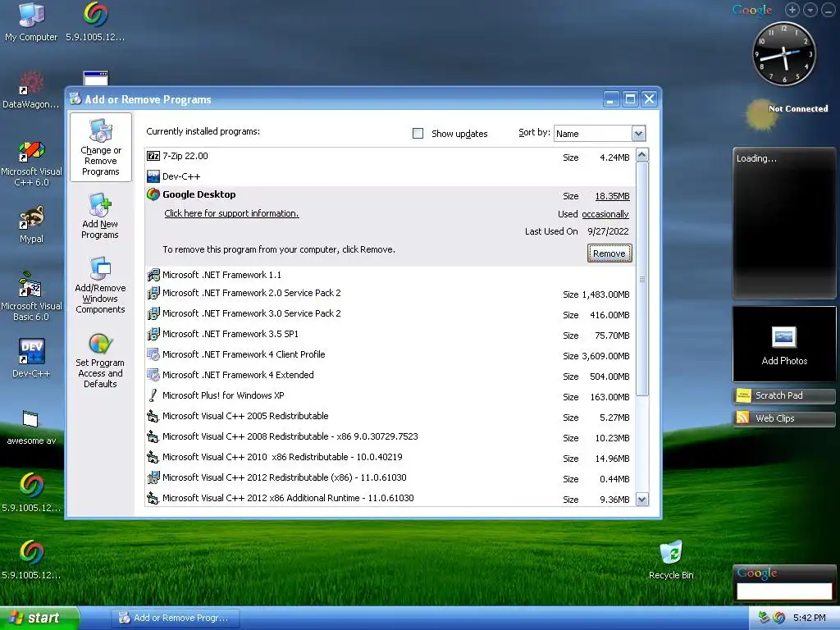Click the sidebar minimize minus icon

(x=829, y=10)
